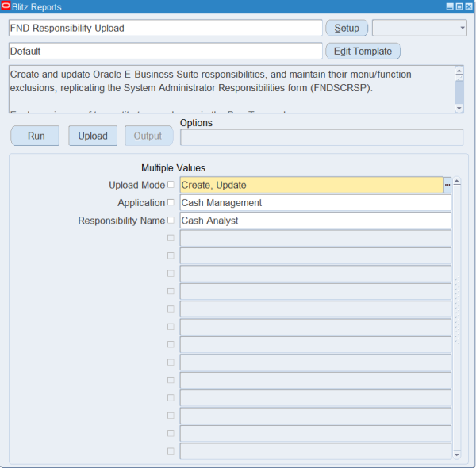The width and height of the screenshot is (476, 468).
Task: Click the Application field Cash Management
Action: click(316, 203)
